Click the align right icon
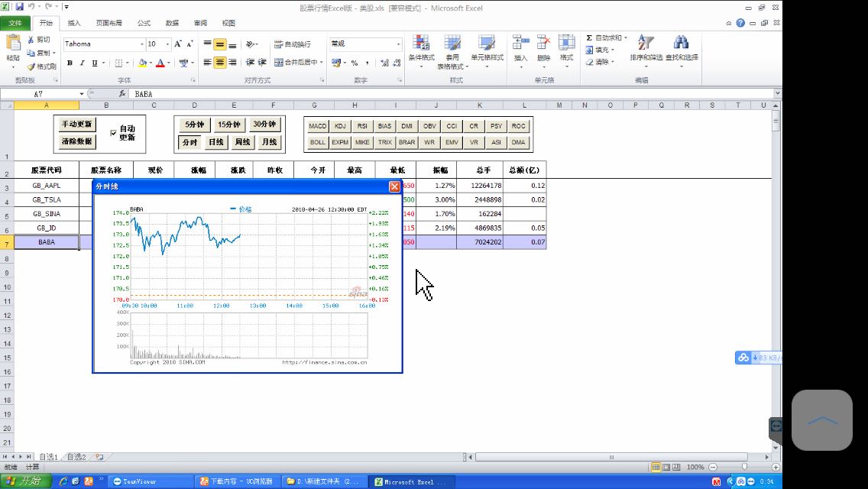Screen dimensions: 868x489 tap(232, 63)
